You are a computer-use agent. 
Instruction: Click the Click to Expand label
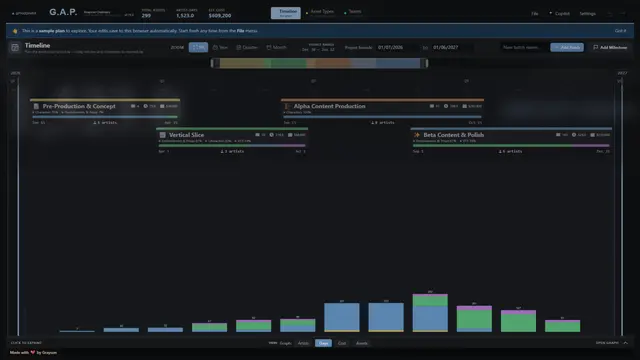point(26,343)
